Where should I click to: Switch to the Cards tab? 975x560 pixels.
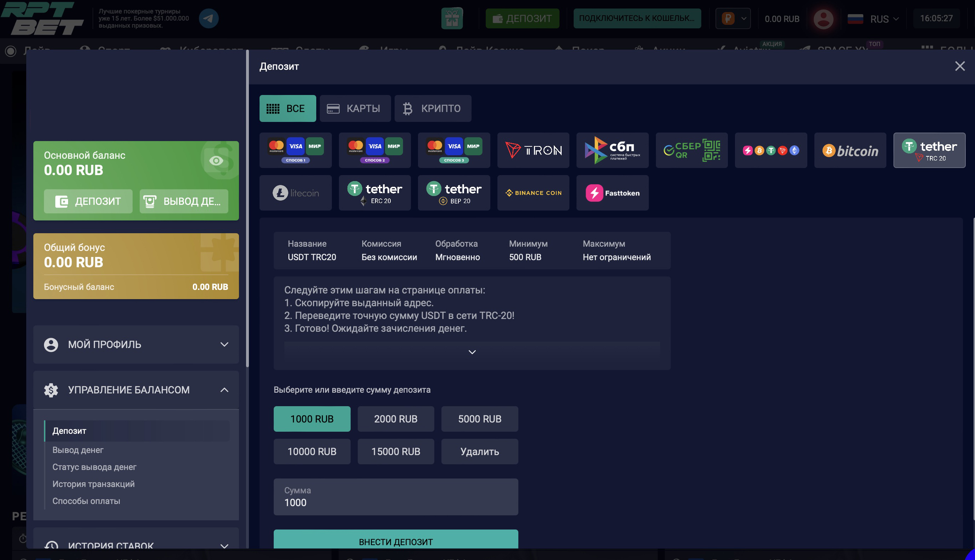355,108
